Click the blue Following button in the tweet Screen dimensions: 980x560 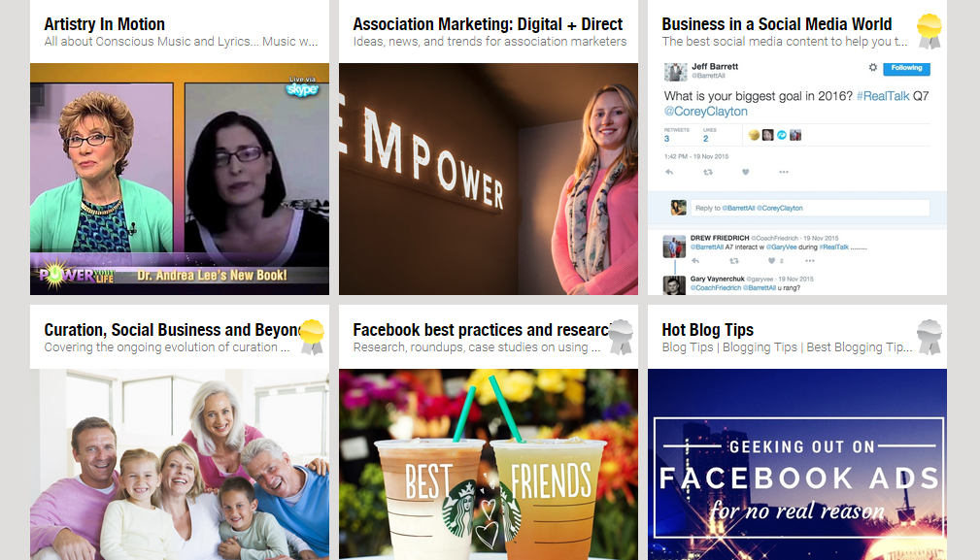(x=906, y=68)
